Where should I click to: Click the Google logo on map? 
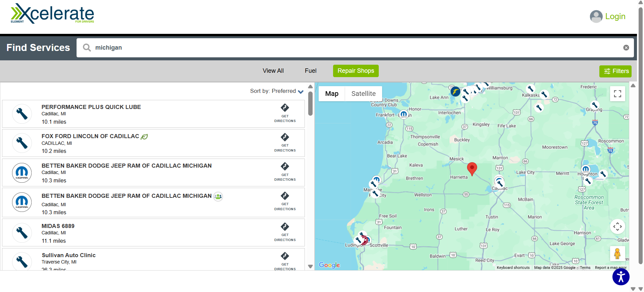[x=329, y=265]
